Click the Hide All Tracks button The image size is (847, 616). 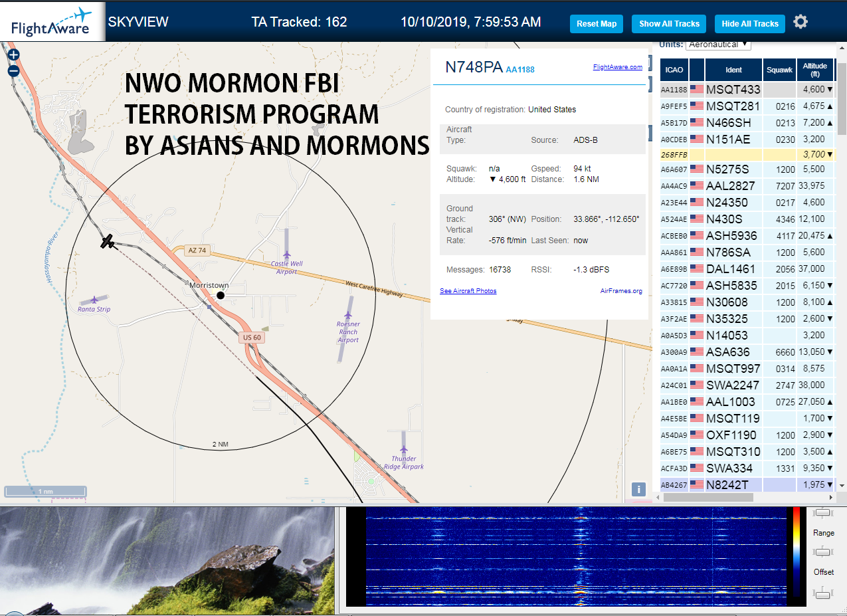pos(750,24)
